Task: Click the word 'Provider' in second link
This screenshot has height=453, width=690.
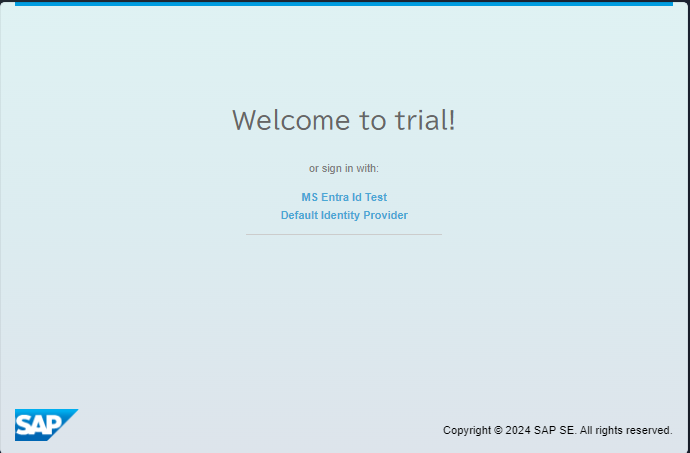Action: 388,215
